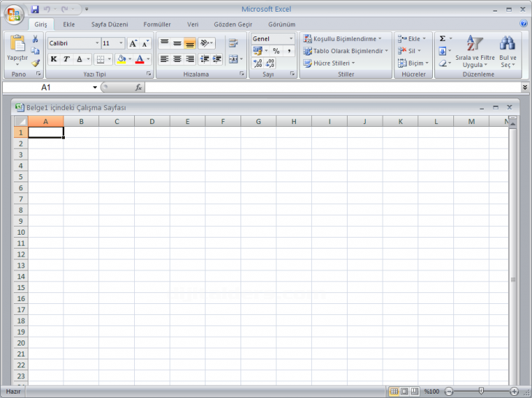Open Sırala ve Filtre Uygula
Screen dimensions: 532x398
pyautogui.click(x=474, y=51)
